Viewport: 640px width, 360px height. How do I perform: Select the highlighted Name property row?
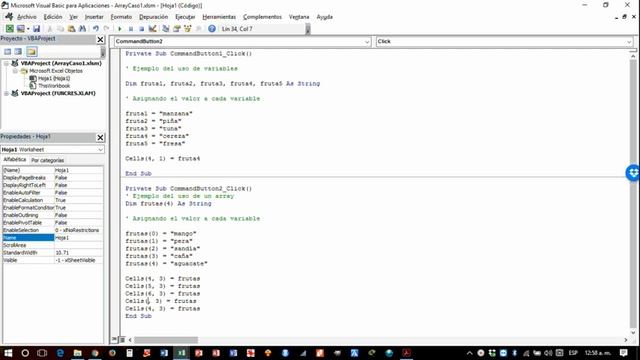[53, 238]
